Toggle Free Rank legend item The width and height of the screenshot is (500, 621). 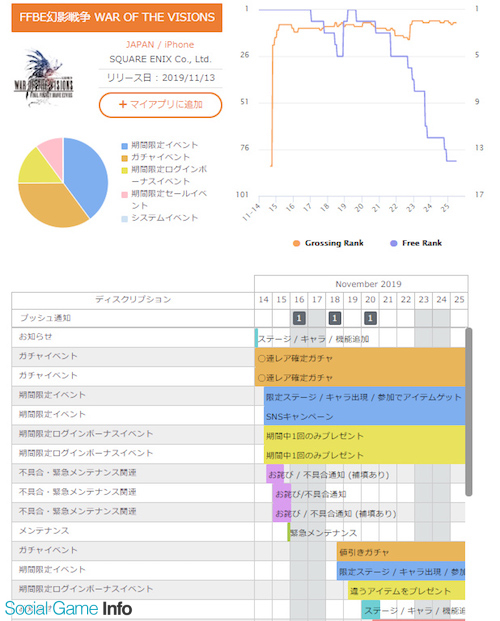pos(416,243)
